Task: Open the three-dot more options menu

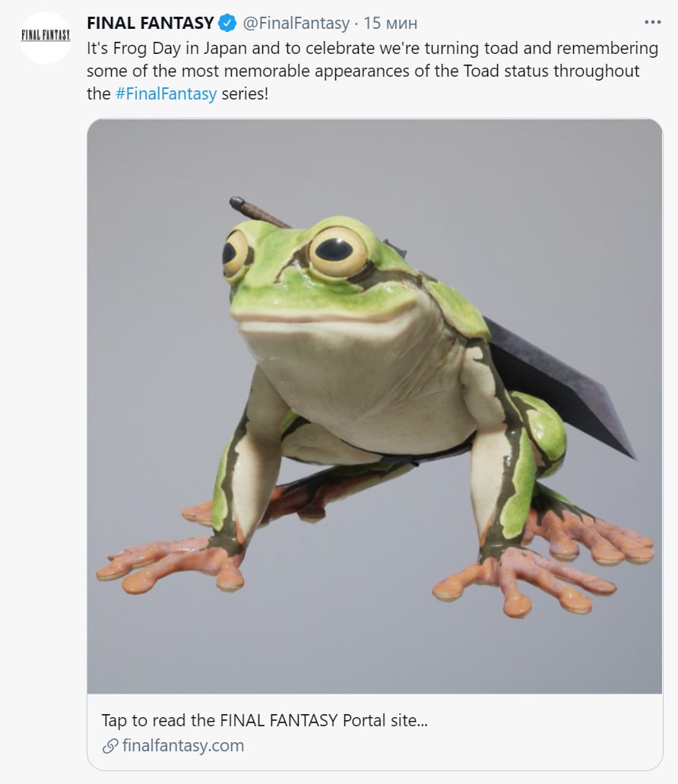Action: point(652,23)
